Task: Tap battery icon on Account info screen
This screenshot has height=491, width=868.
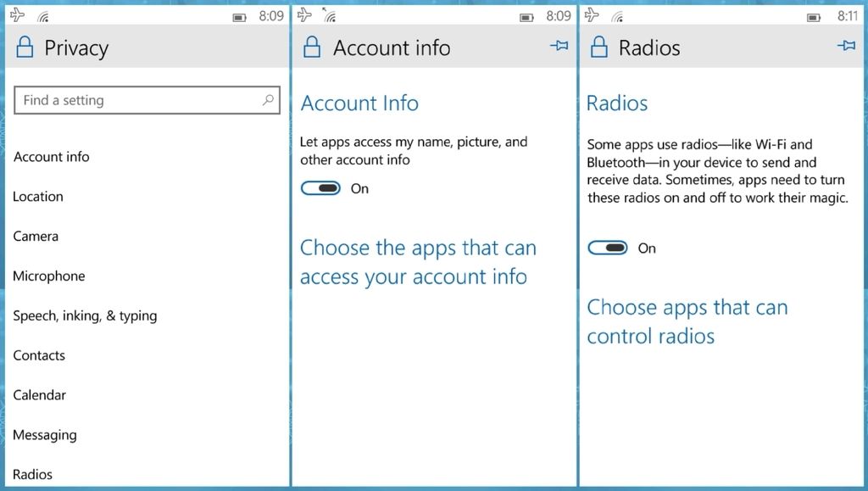Action: tap(526, 18)
